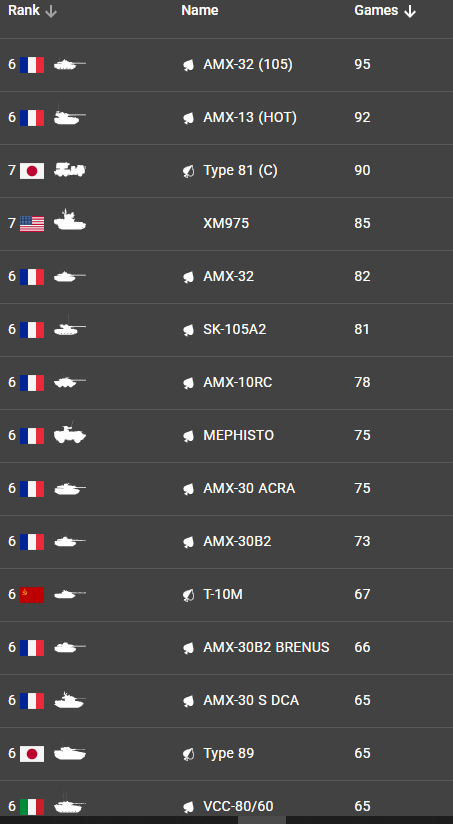453x824 pixels.
Task: Click the Name column header
Action: [200, 11]
